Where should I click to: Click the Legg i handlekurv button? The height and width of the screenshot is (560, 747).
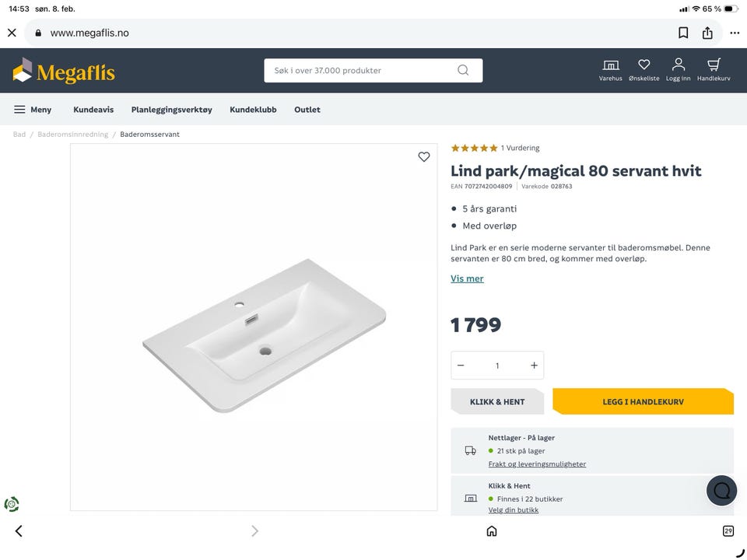(x=643, y=401)
